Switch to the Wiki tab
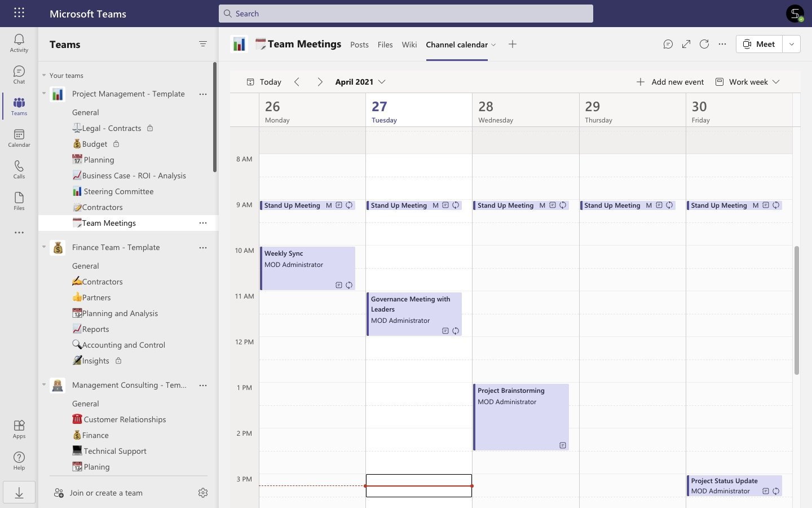812x508 pixels. coord(409,45)
